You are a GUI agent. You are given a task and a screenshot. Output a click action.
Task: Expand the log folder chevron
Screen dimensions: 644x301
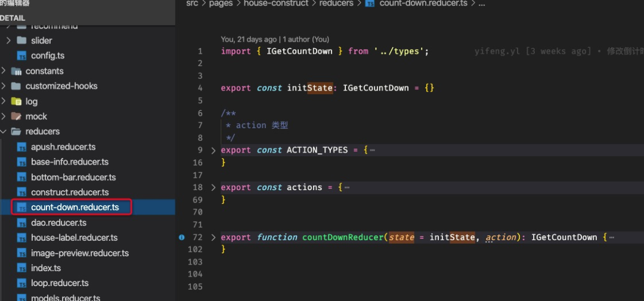4,101
